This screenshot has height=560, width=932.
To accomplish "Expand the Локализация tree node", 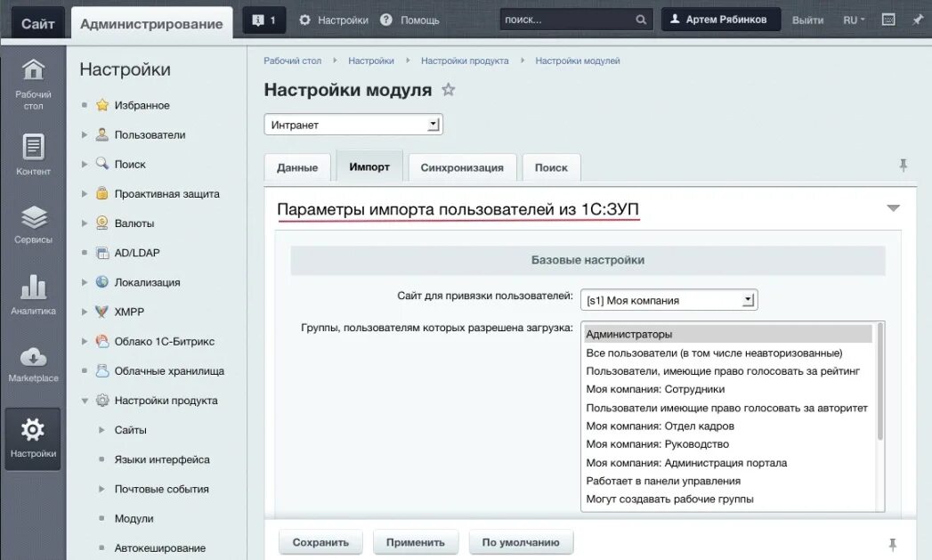I will click(x=85, y=282).
